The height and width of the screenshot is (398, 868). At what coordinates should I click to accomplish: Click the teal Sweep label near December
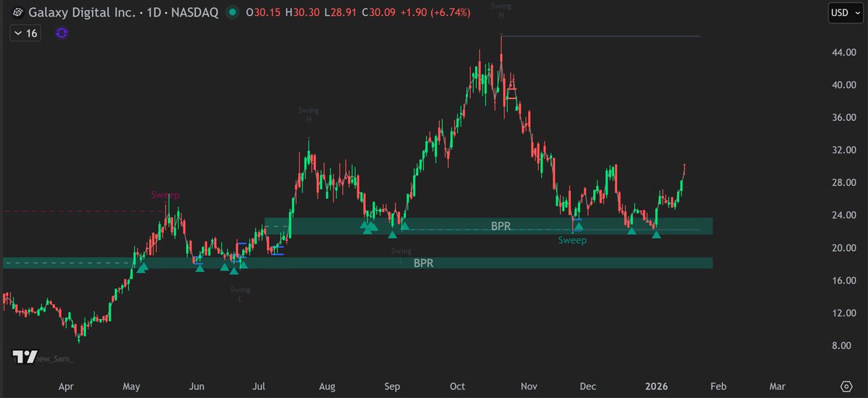572,240
